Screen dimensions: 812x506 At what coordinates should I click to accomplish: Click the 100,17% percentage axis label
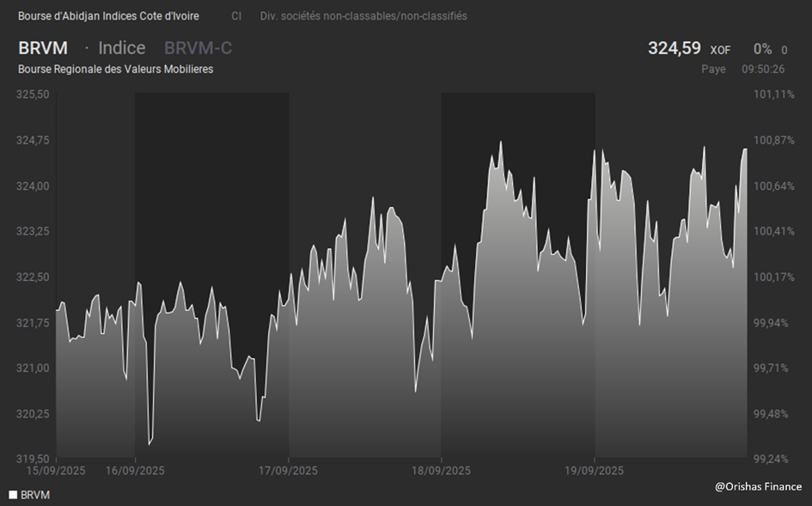773,277
